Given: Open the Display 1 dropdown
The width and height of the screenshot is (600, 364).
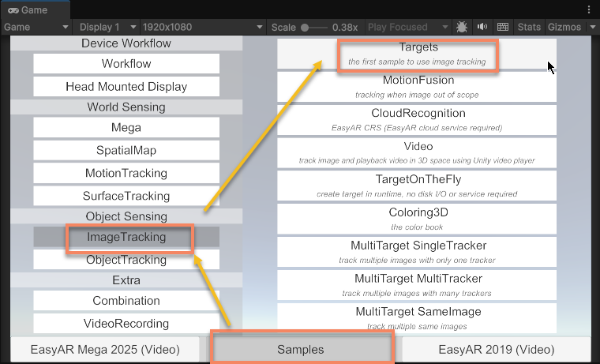Looking at the screenshot, I should pyautogui.click(x=107, y=28).
